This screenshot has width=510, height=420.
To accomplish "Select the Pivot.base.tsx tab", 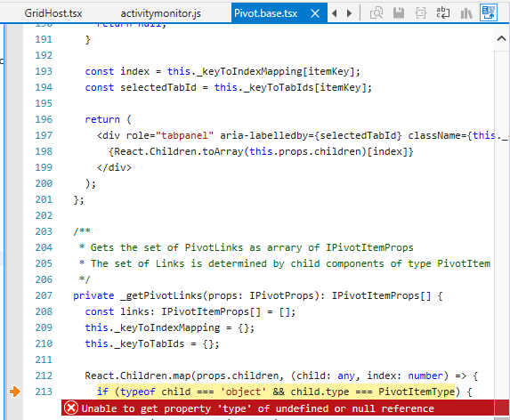I will [265, 13].
